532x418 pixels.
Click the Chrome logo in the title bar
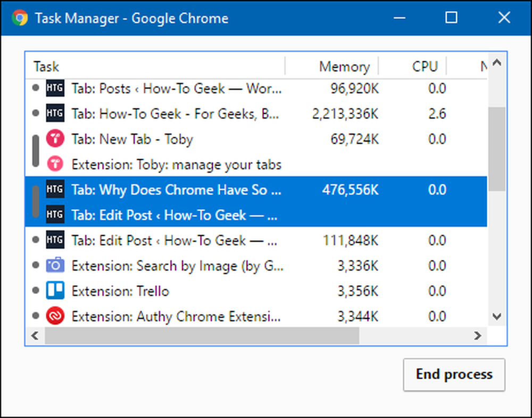pyautogui.click(x=20, y=18)
